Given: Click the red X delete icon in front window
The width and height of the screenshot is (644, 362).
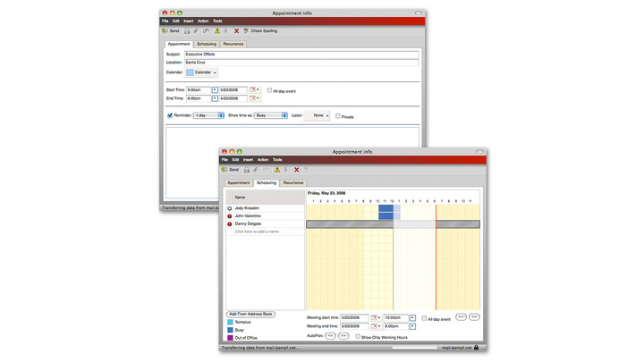Looking at the screenshot, I should [x=296, y=169].
